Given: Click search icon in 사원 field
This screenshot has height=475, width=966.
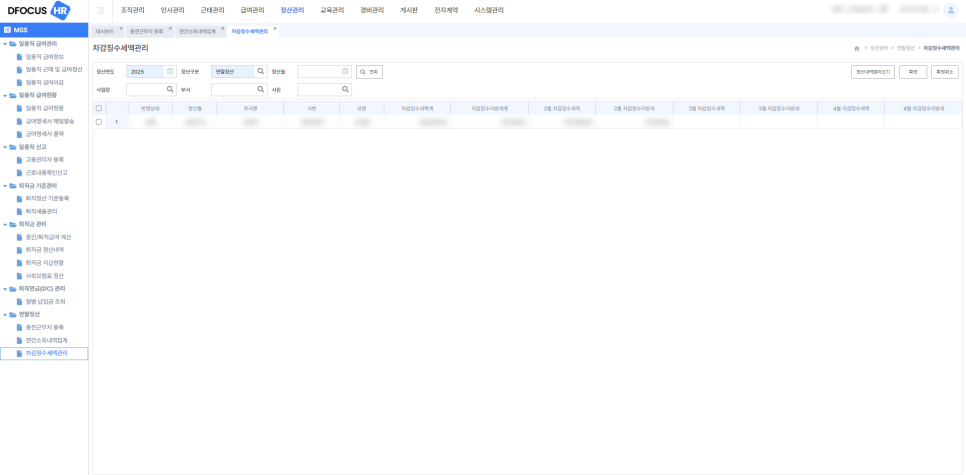Looking at the screenshot, I should (x=346, y=89).
